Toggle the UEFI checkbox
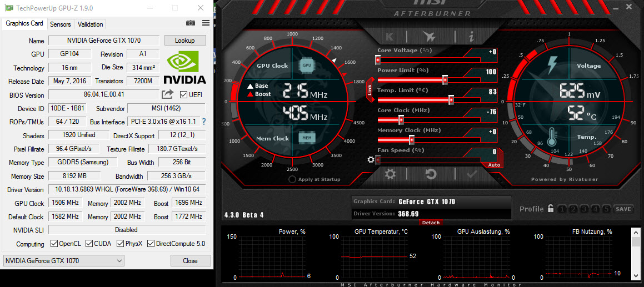644x287 pixels. point(183,95)
